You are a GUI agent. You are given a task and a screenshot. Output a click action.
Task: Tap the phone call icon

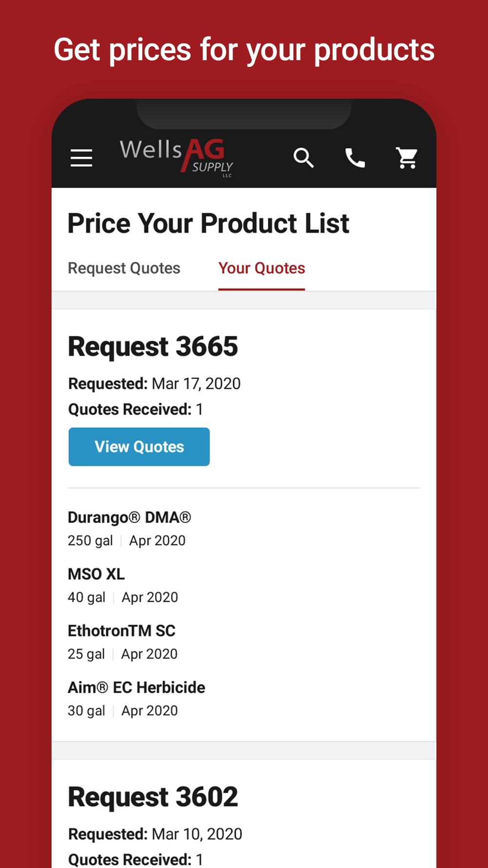(x=355, y=158)
